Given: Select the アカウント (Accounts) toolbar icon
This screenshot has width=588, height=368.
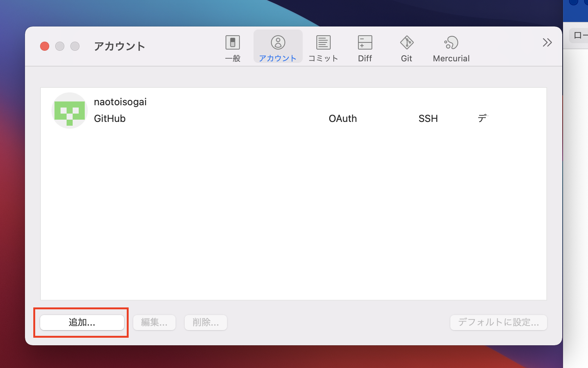Looking at the screenshot, I should coord(278,46).
